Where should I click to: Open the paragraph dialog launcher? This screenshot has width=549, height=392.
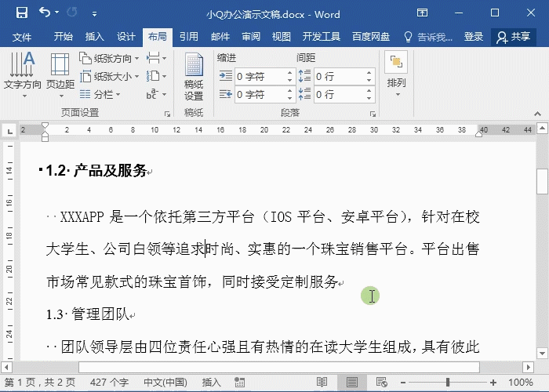tap(373, 114)
